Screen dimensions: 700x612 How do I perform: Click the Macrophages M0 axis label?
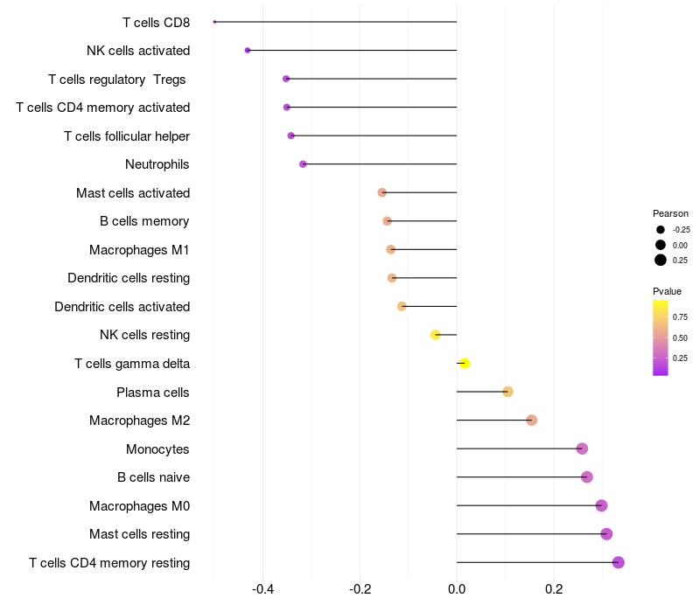[139, 506]
